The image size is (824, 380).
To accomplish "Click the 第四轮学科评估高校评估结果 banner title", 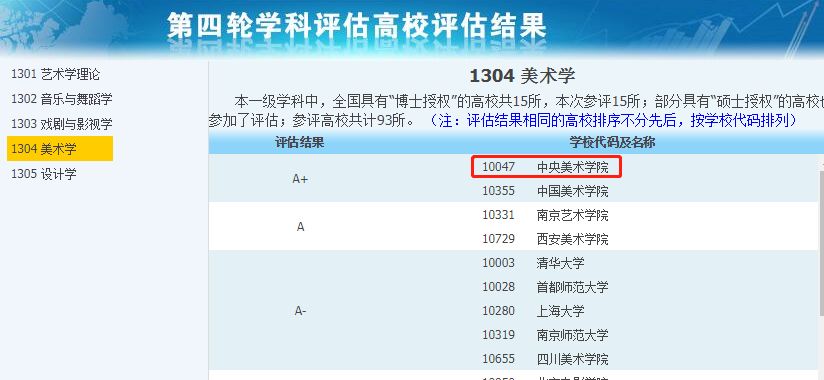I will [357, 26].
